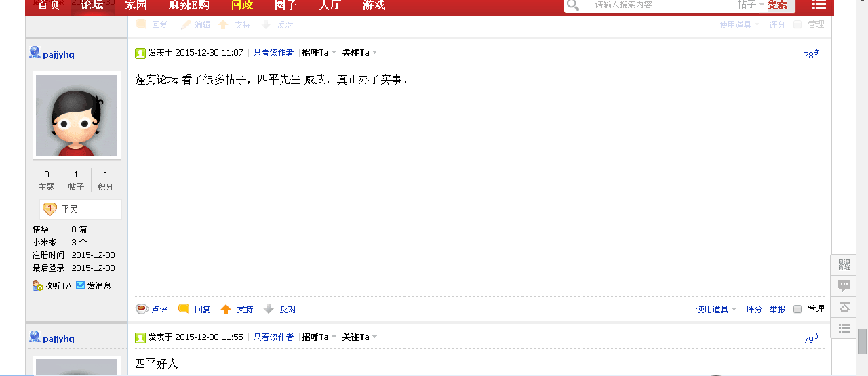Click the search input field
The width and height of the screenshot is (868, 376).
point(658,5)
